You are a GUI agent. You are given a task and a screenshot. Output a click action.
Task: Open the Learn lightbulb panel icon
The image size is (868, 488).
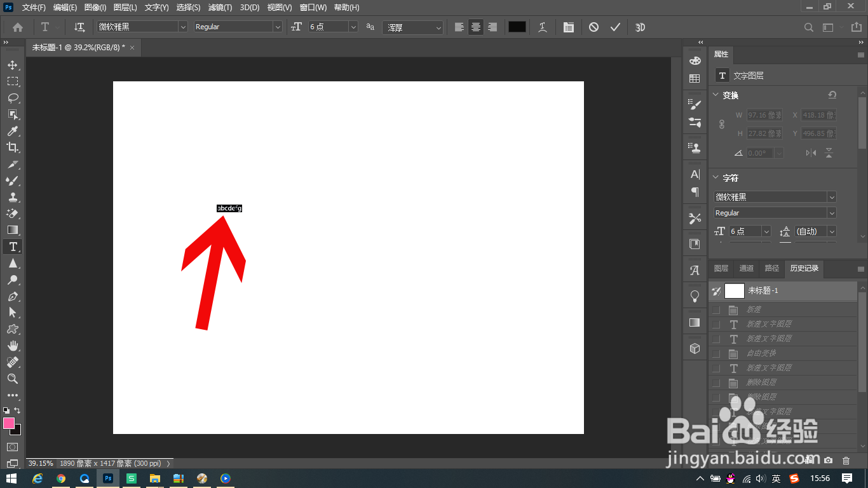click(x=695, y=296)
